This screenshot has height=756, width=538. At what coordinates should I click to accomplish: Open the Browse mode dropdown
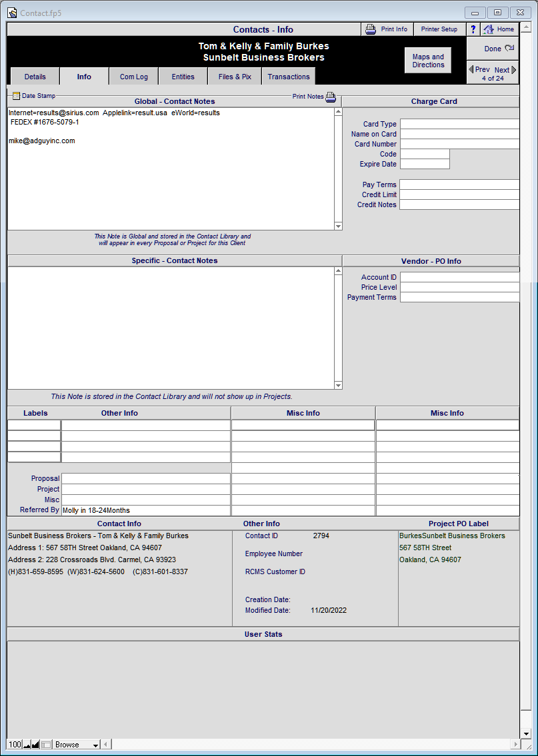76,745
